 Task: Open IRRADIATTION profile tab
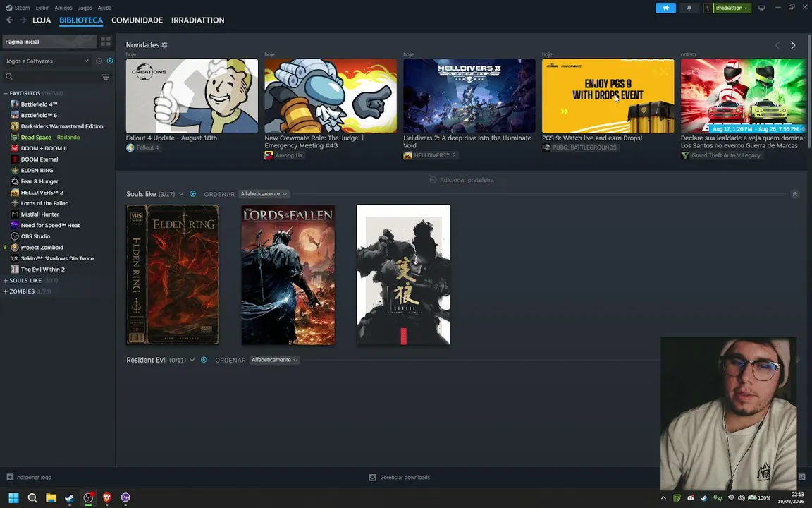[x=198, y=20]
